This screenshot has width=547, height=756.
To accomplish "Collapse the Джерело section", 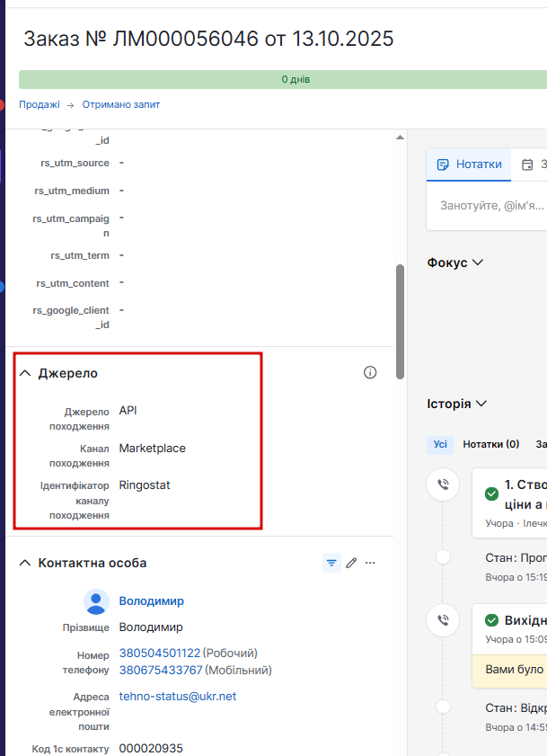I will tap(25, 373).
